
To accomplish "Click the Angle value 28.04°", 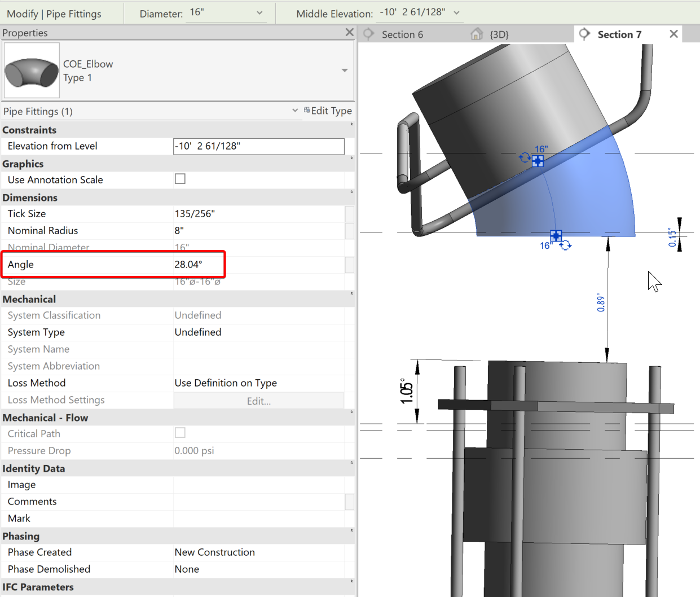I will [188, 264].
